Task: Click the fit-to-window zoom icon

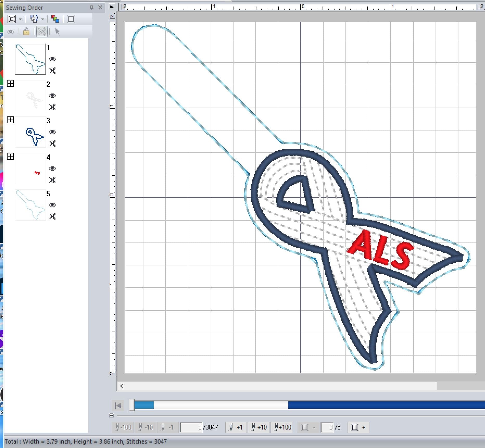Action: pos(12,19)
